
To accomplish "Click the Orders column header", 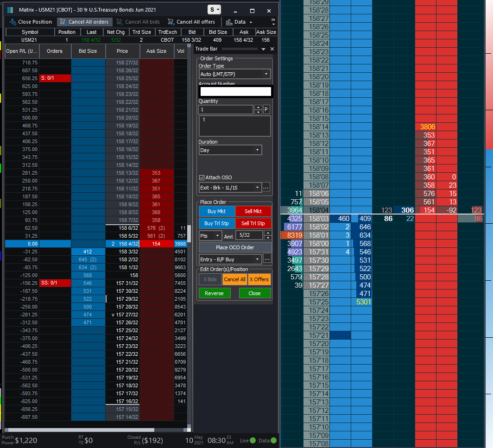I will (55, 51).
